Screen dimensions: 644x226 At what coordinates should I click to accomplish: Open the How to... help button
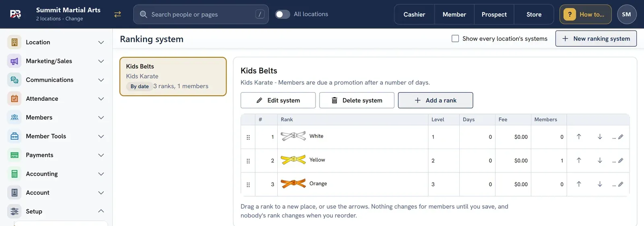click(586, 15)
